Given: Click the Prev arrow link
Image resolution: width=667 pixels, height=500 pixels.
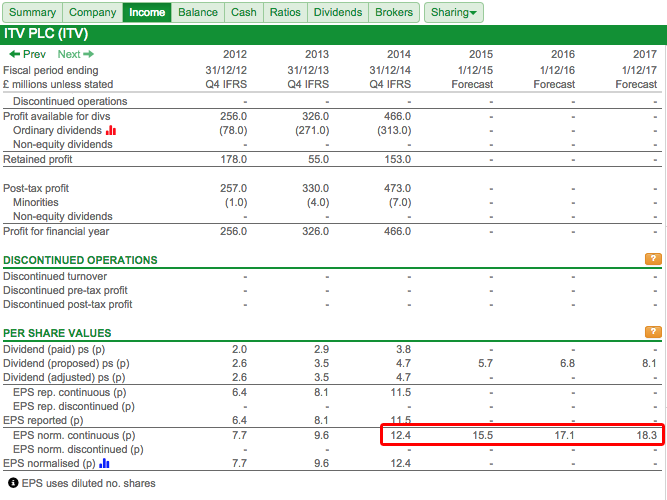Looking at the screenshot, I should pos(28,54).
